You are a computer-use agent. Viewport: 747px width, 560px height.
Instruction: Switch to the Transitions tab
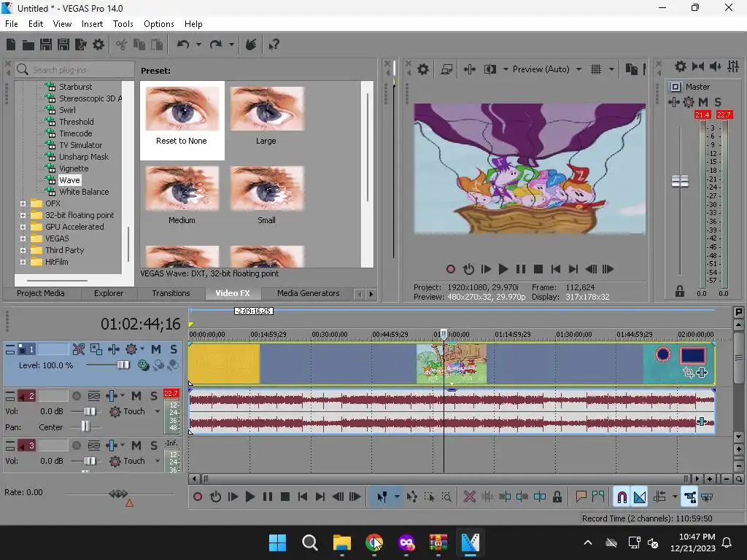click(x=171, y=293)
